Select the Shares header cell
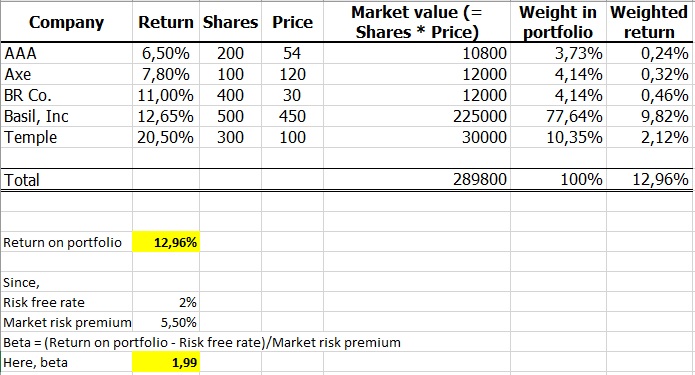 pyautogui.click(x=230, y=22)
